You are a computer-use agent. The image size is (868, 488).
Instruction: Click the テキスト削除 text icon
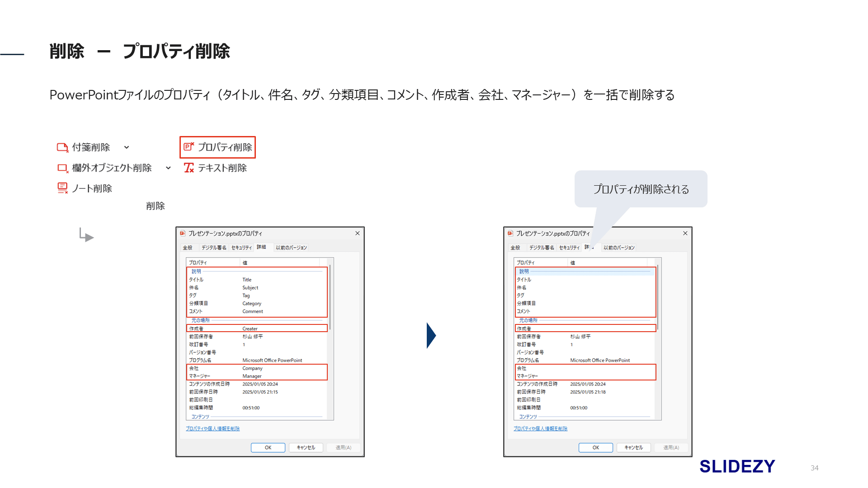click(189, 168)
